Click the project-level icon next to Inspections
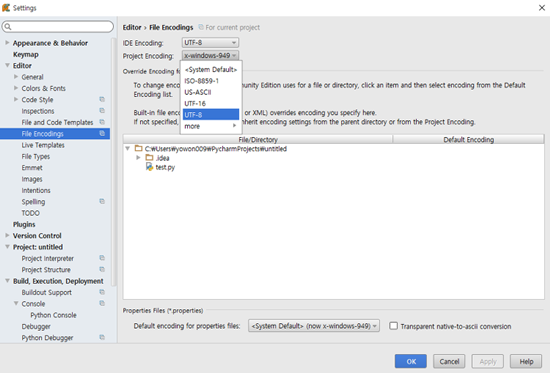The height and width of the screenshot is (373, 550). click(102, 111)
